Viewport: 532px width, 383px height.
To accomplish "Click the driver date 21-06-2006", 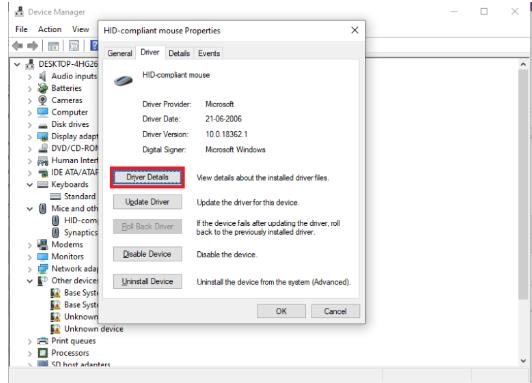I will 223,119.
